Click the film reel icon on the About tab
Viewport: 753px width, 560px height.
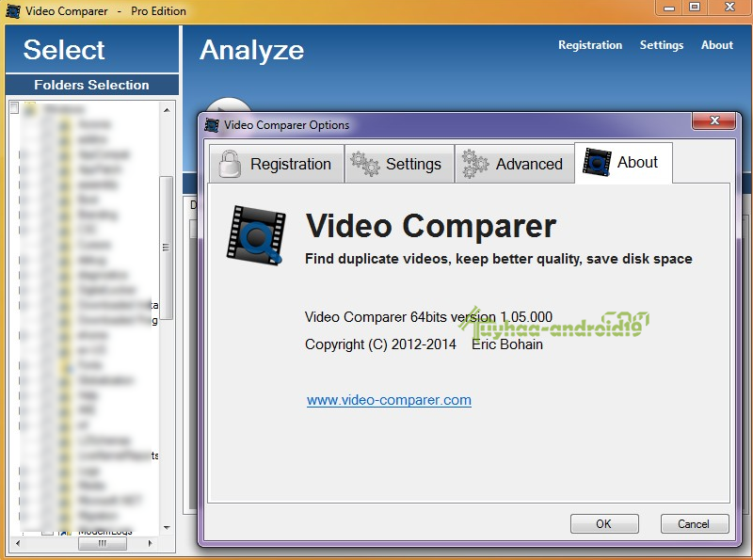595,162
